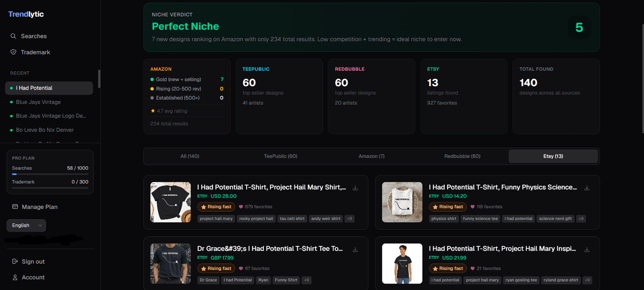Expand +9 tags on Funny Shirt listing
This screenshot has width=644, height=290.
[x=307, y=280]
